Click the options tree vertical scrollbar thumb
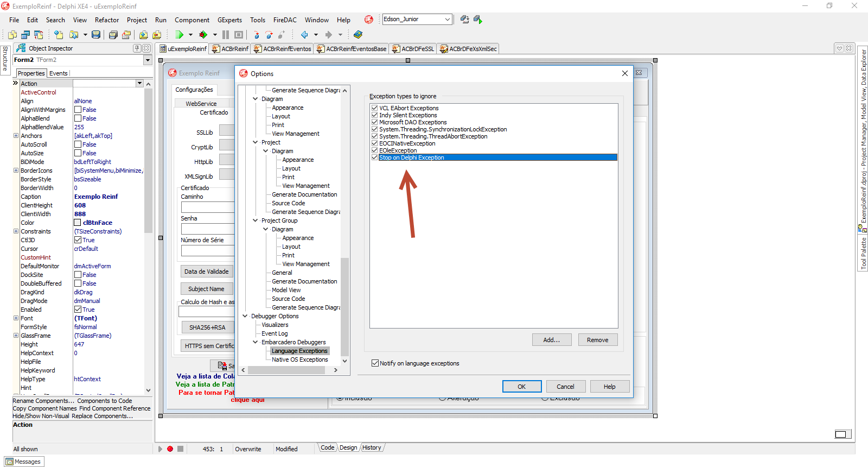This screenshot has height=467, width=868. (x=344, y=307)
